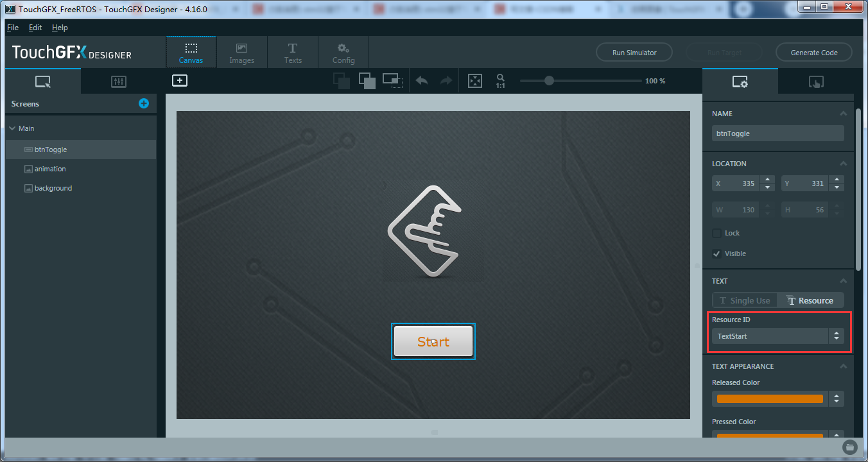The height and width of the screenshot is (462, 868).
Task: Increase the Y location value
Action: coord(836,180)
